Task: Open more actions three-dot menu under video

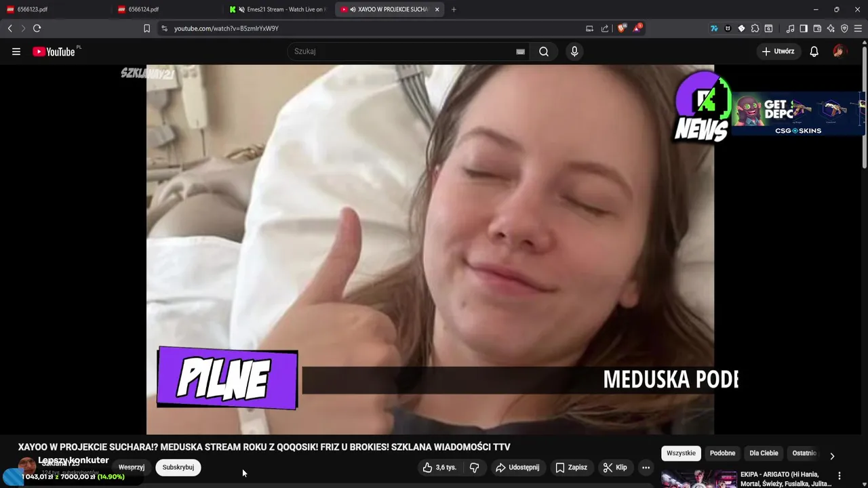Action: (646, 468)
